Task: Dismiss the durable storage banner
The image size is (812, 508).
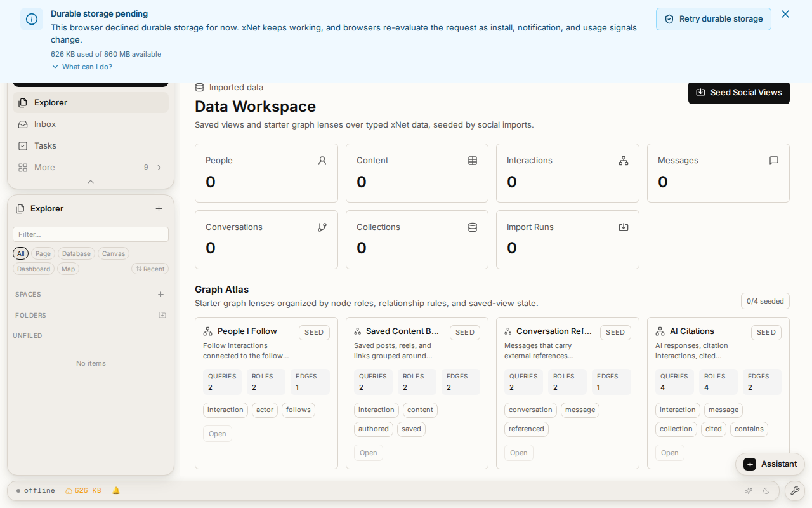Action: point(785,14)
